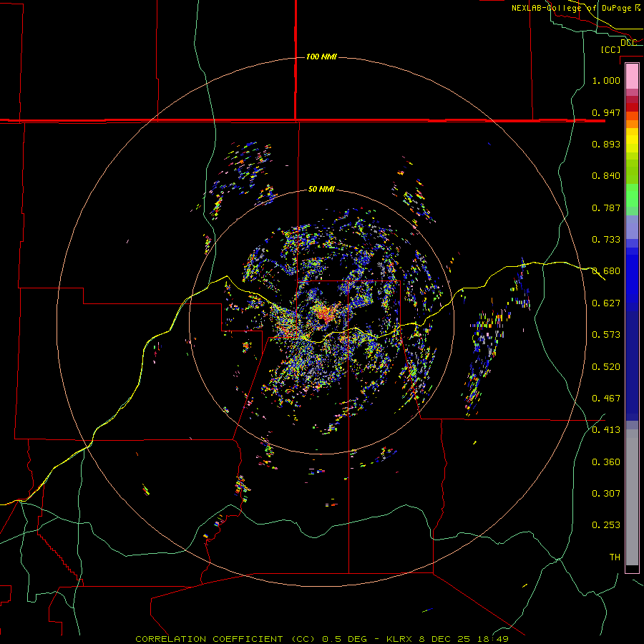644x644 pixels.
Task: Click the red echo cluster at radar center
Action: tap(326, 313)
